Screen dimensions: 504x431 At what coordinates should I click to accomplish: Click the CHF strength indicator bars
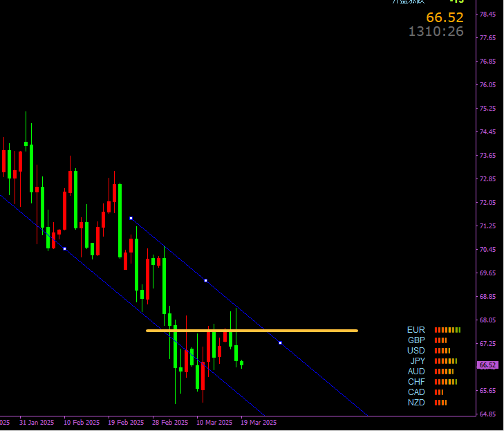coord(445,382)
